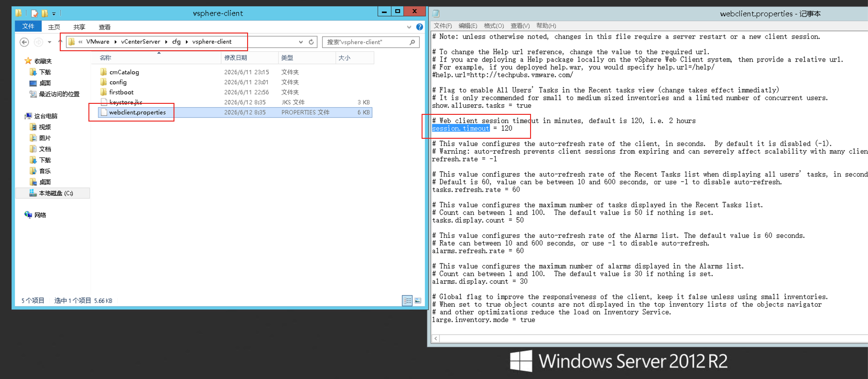
Task: Open the 查看 ribbon tab in Explorer
Action: [x=104, y=27]
